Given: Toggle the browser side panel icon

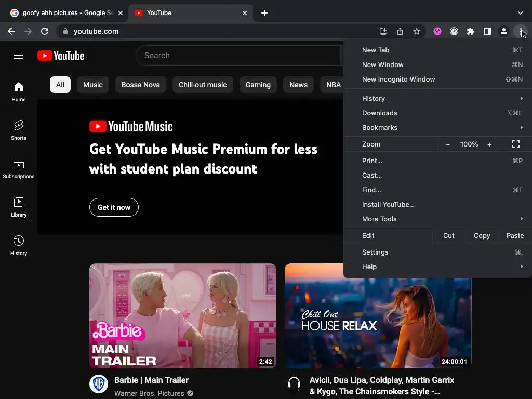Looking at the screenshot, I should pyautogui.click(x=487, y=31).
